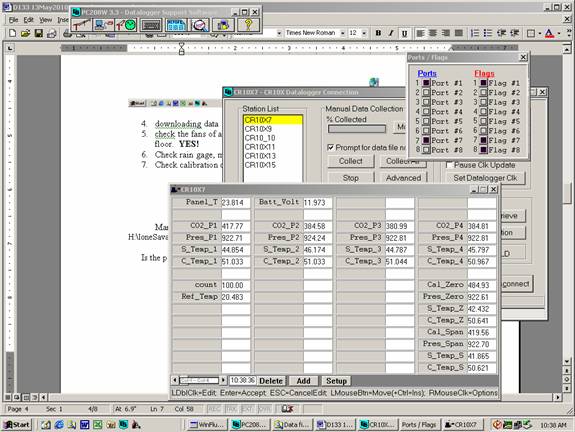Open the font color dropdown arrow
Viewport: 575px width, 432px height.
(558, 33)
